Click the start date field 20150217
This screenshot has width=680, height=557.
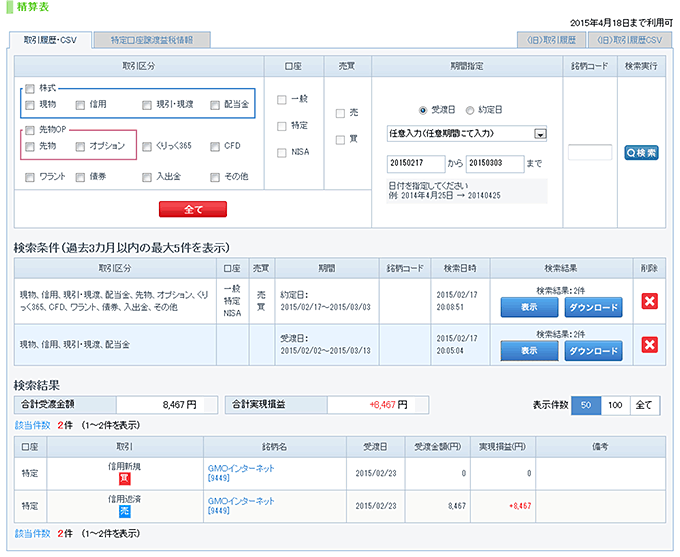click(x=411, y=163)
